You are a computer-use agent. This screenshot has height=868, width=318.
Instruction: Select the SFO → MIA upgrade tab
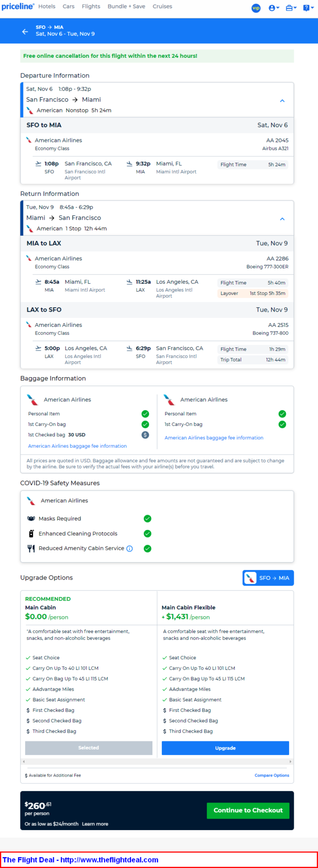pos(268,578)
